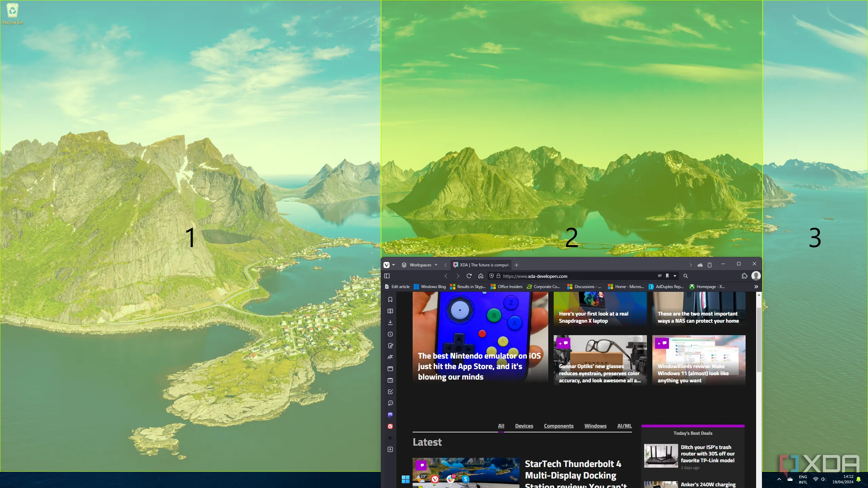Image resolution: width=868 pixels, height=488 pixels.
Task: Open the Homepage - X... bookmark
Action: 707,287
